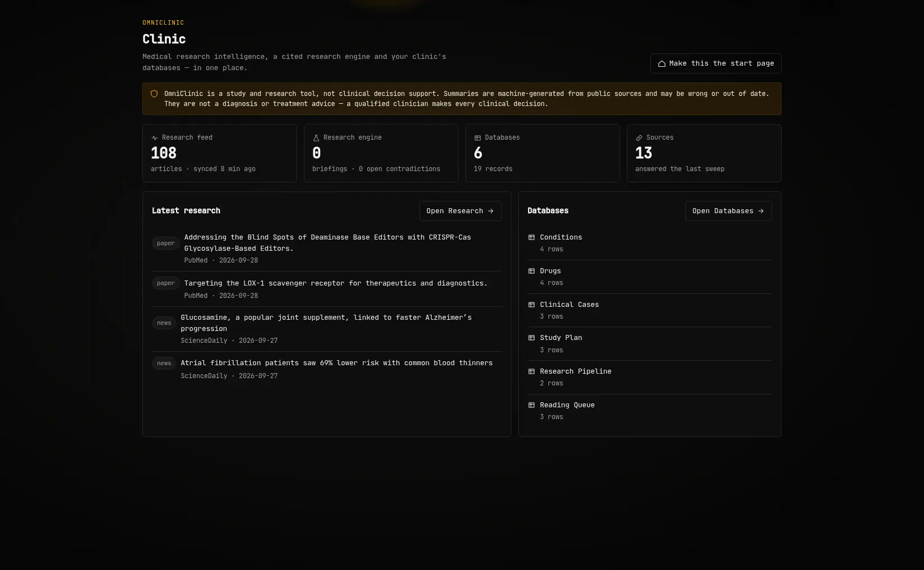Viewport: 924px width, 570px height.
Task: Click the table icon next to Drugs
Action: pos(532,271)
